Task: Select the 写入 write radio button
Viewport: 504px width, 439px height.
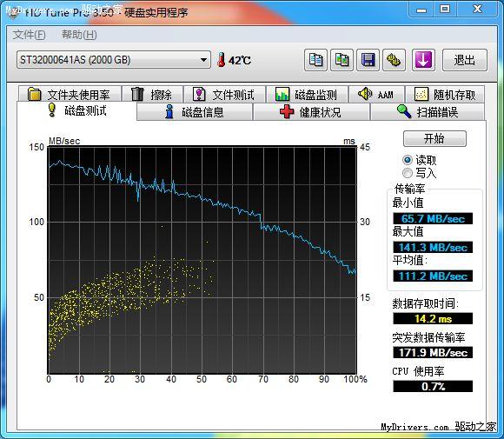Action: click(408, 173)
